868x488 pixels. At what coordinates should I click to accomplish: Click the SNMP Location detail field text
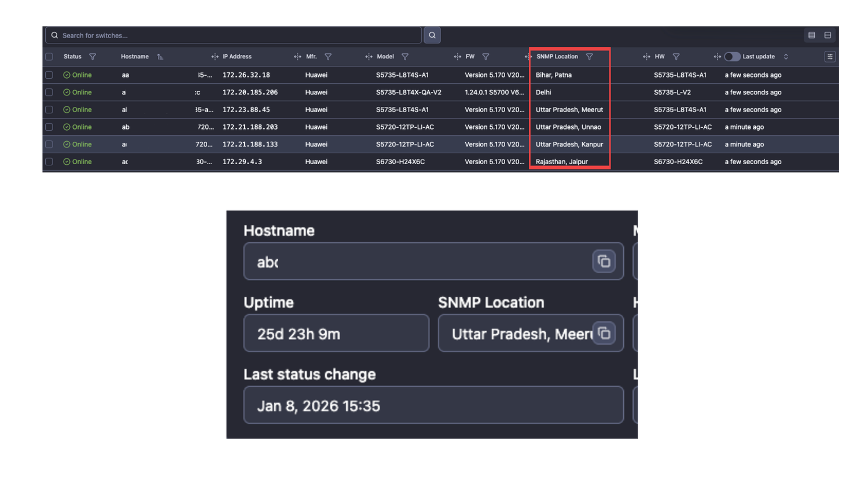(521, 334)
